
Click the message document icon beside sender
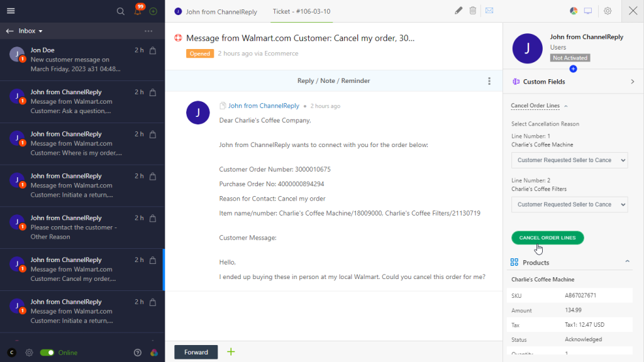coord(223,106)
